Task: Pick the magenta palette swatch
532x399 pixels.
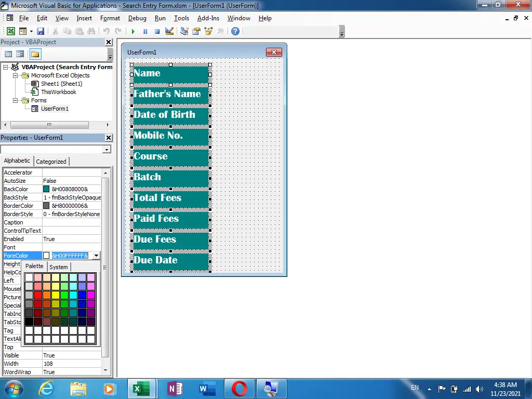Action: click(x=91, y=295)
